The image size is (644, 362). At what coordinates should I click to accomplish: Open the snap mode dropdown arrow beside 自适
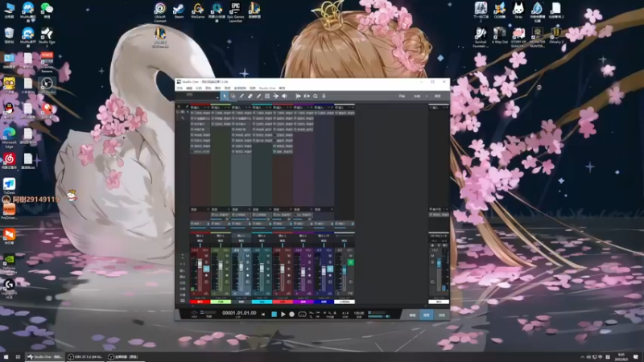tap(427, 96)
